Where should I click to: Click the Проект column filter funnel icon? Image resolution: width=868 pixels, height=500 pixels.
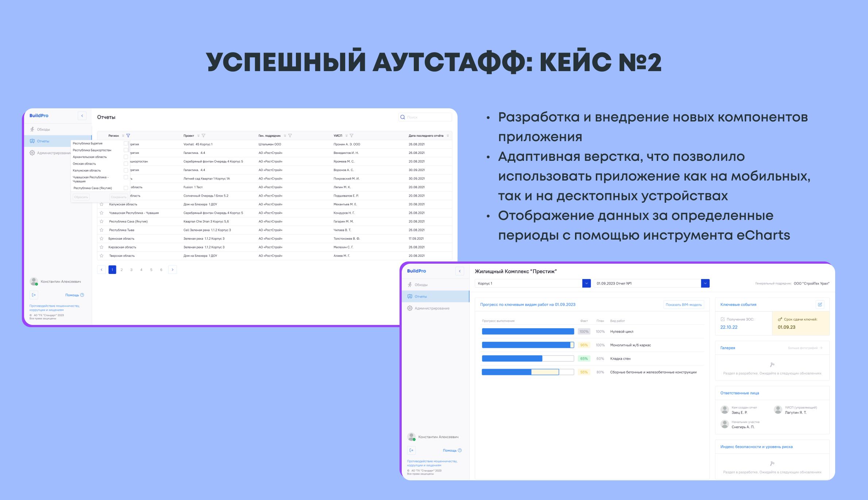(203, 136)
